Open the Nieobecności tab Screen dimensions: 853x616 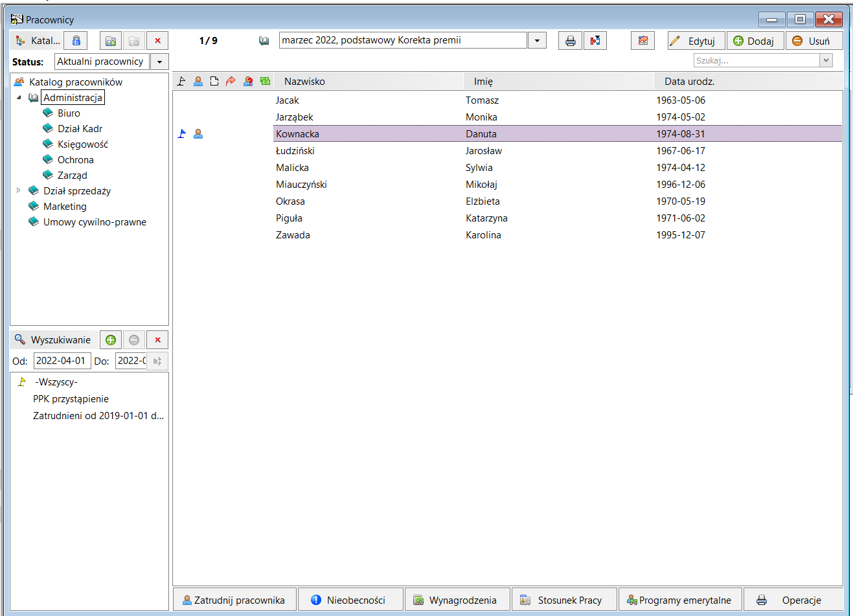click(350, 600)
